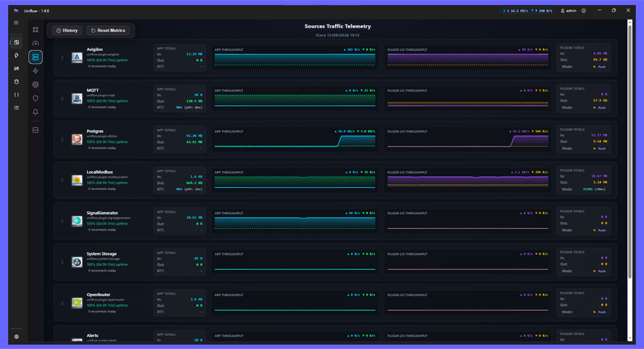
Task: Grab the Postgres row drag handle
Action: (62, 139)
